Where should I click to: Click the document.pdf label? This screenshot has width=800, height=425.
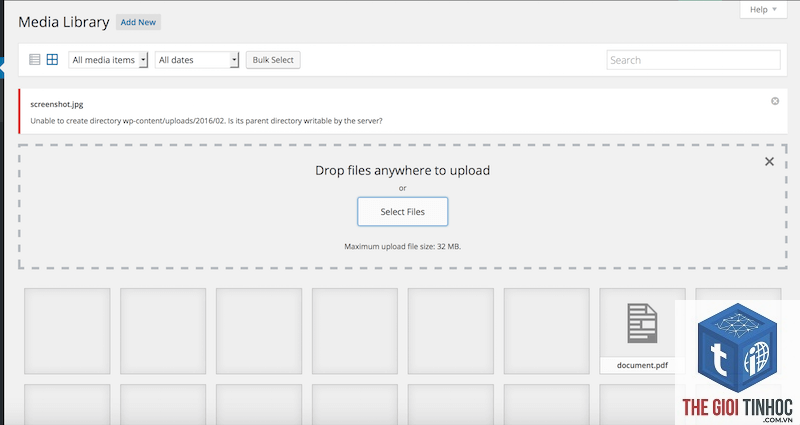click(642, 365)
